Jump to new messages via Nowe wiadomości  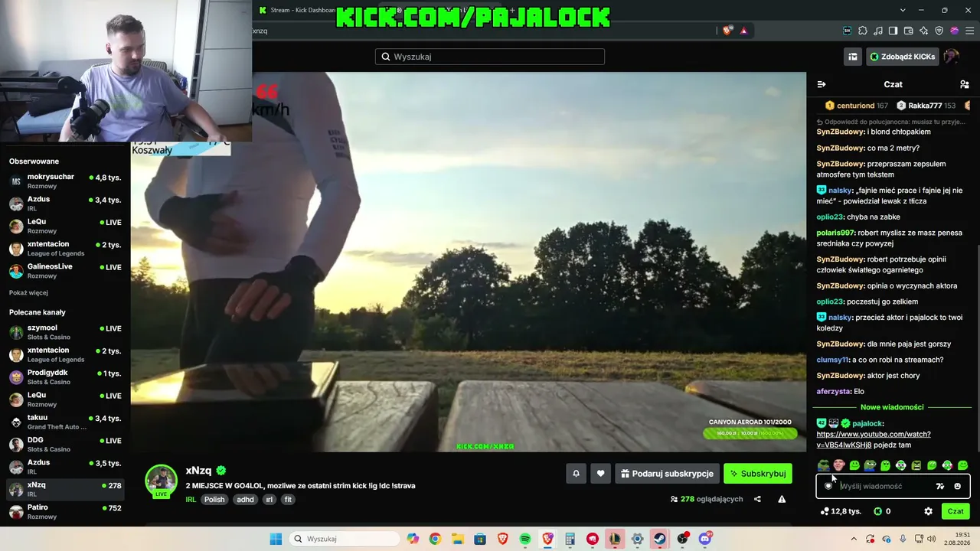892,407
